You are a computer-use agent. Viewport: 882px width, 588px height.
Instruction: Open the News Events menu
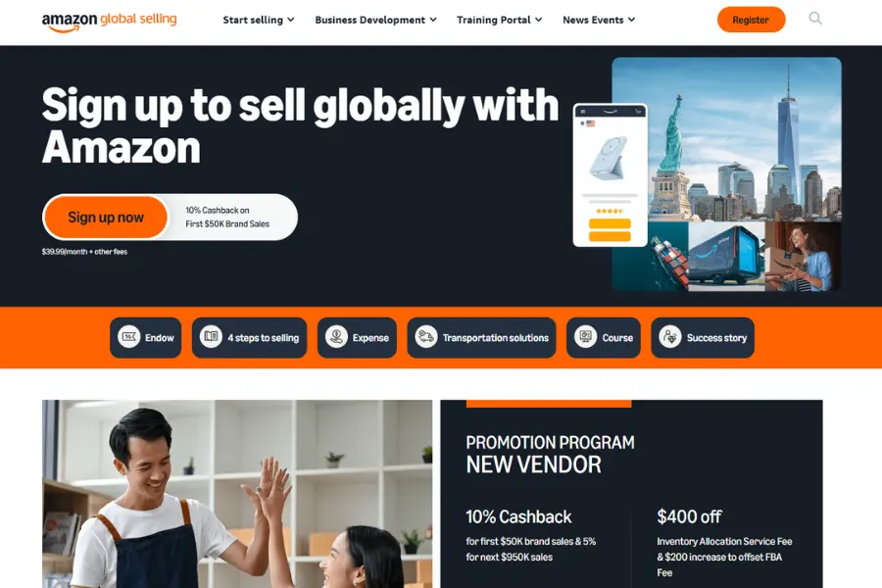pos(599,20)
